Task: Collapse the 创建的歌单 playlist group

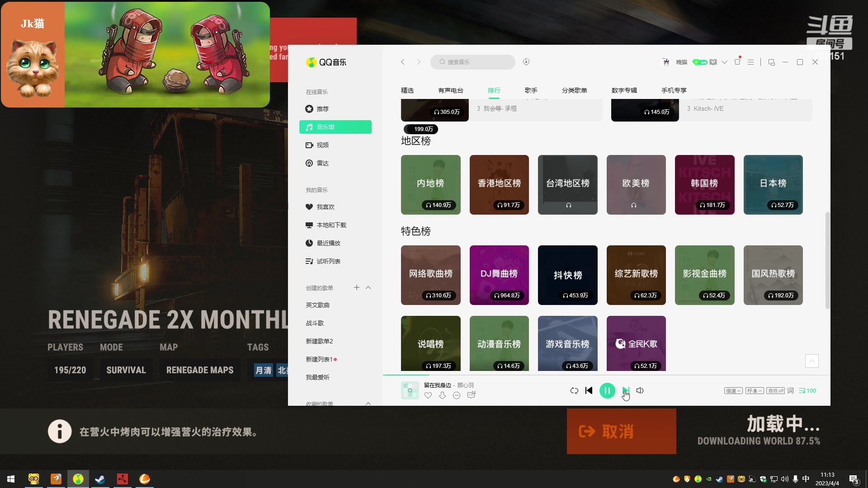Action: 369,287
